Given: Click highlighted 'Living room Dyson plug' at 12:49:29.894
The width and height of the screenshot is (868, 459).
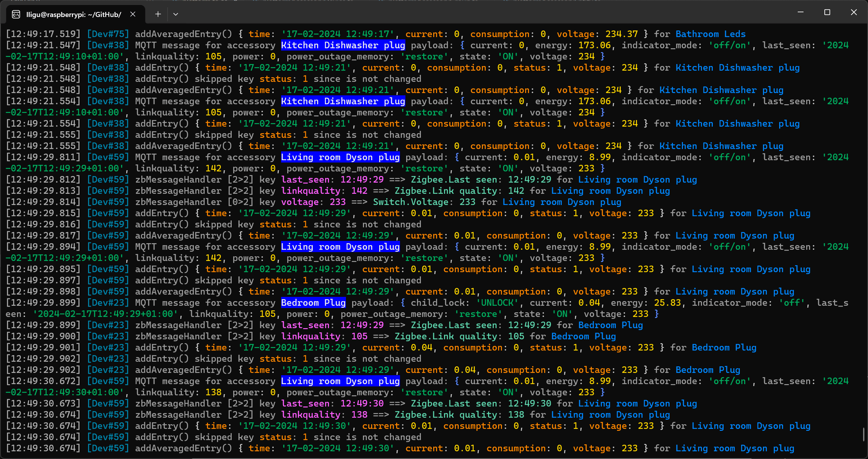Looking at the screenshot, I should click(340, 247).
